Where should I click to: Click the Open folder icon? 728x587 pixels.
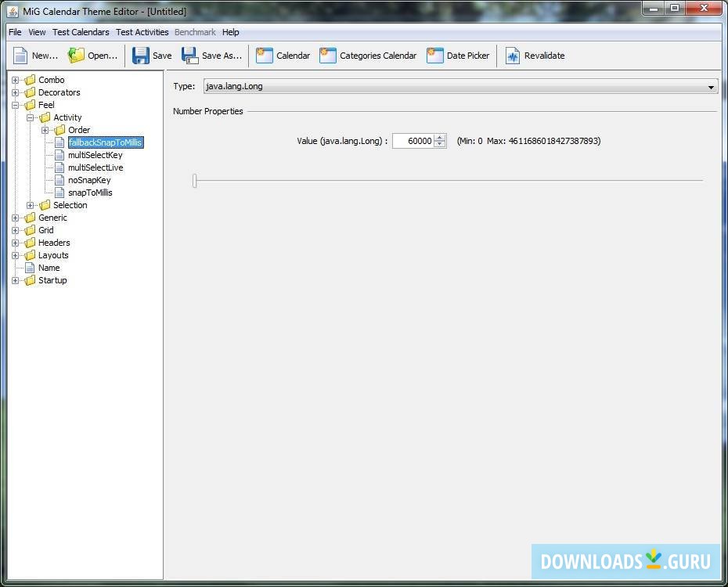76,56
